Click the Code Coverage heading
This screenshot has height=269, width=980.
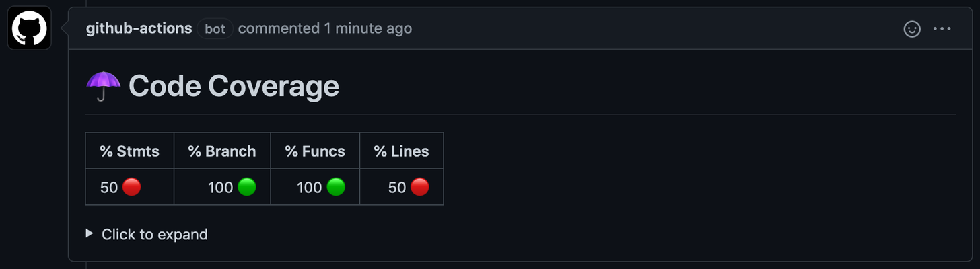point(234,86)
